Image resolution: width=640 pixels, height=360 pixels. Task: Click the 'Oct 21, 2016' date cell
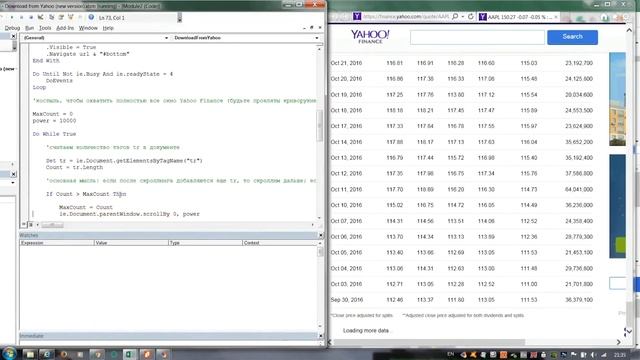[x=346, y=63]
